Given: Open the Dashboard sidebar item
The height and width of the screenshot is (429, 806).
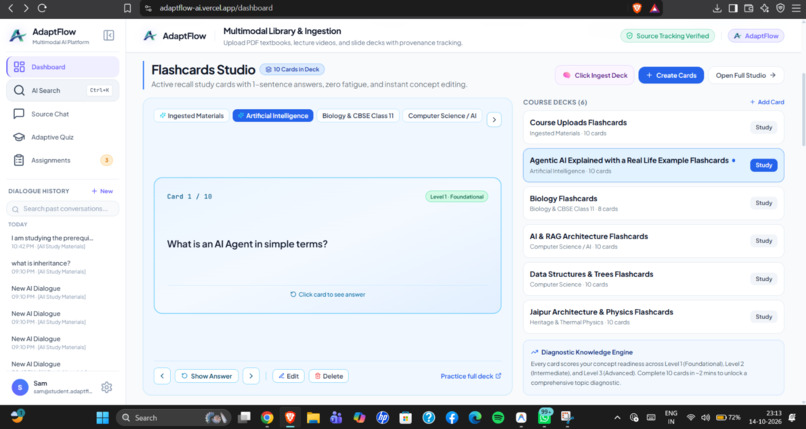Looking at the screenshot, I should click(63, 67).
